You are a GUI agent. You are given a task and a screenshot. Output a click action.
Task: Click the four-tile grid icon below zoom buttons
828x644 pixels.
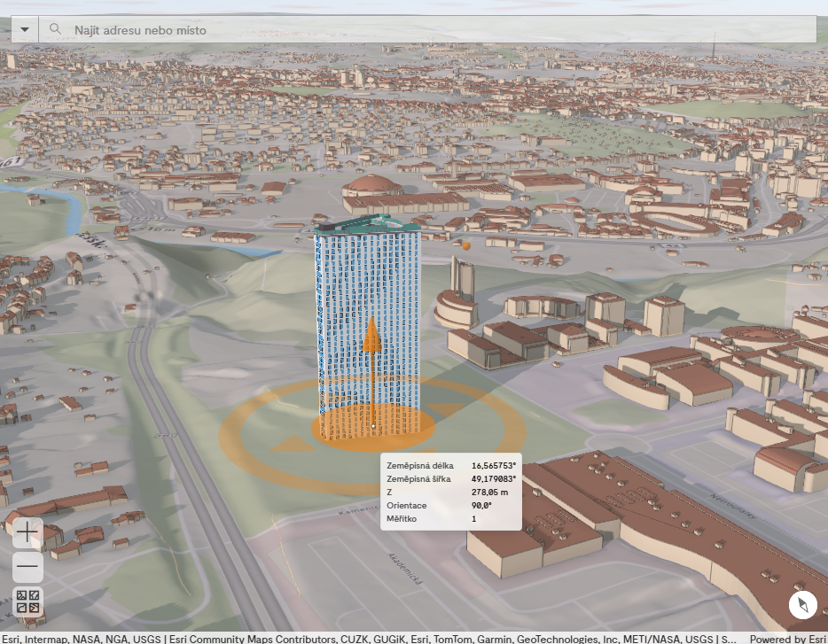27,601
